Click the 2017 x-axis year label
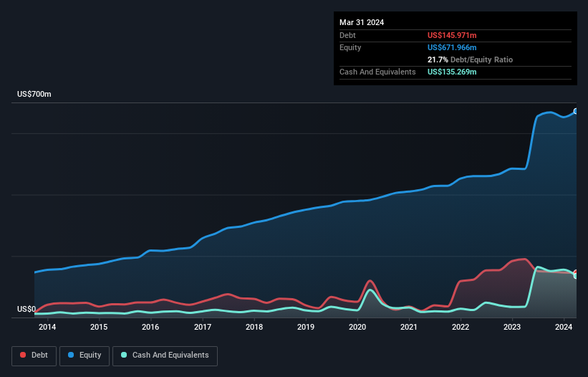The image size is (588, 377). pyautogui.click(x=202, y=328)
